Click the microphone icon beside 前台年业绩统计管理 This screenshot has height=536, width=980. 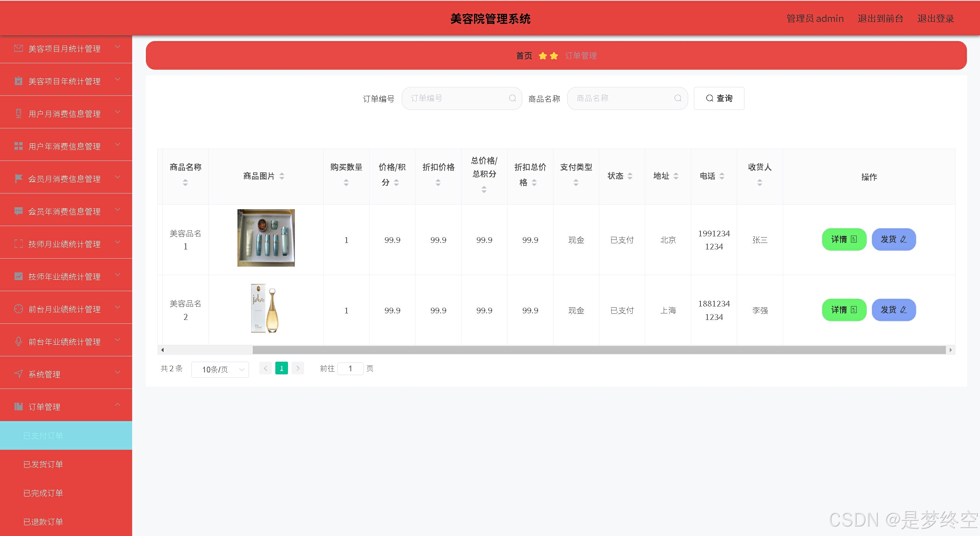pos(18,341)
